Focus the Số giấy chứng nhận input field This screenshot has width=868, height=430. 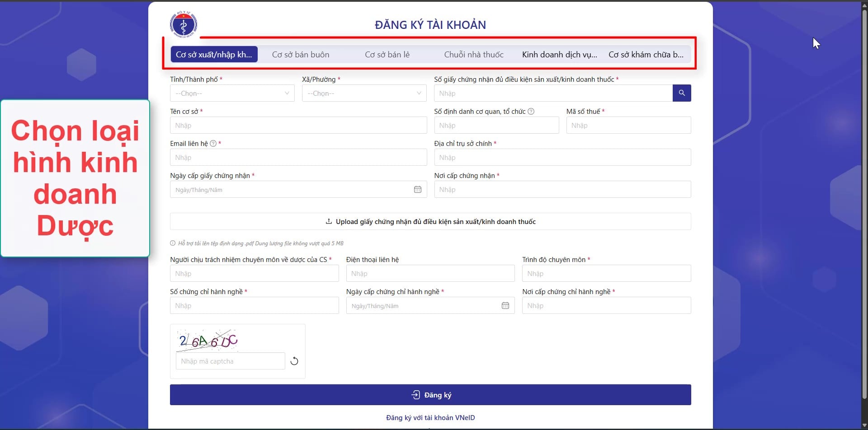[553, 93]
